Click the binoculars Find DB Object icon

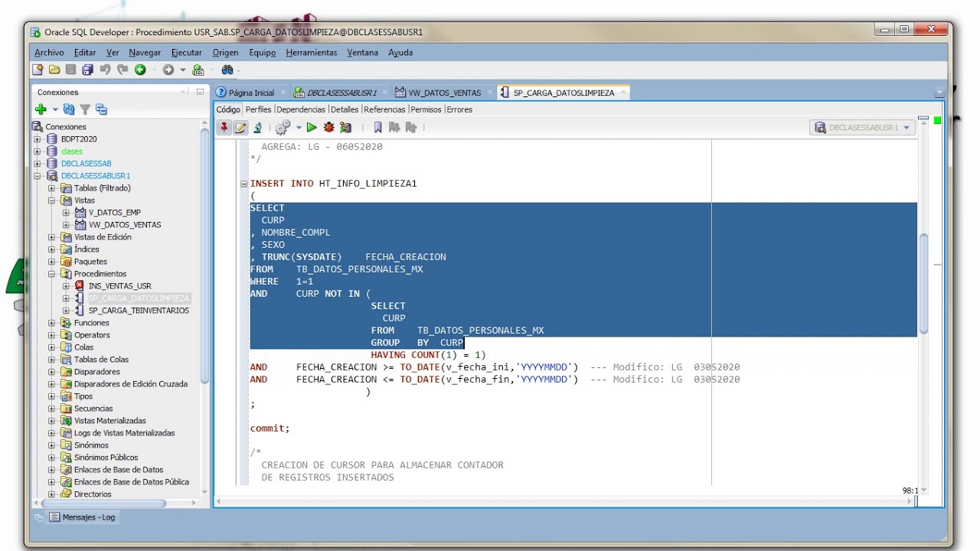[227, 70]
